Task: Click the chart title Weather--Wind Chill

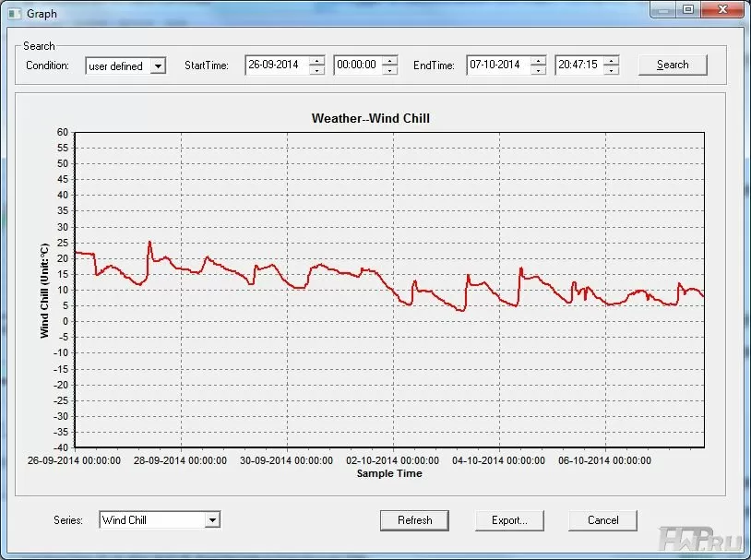Action: 370,118
